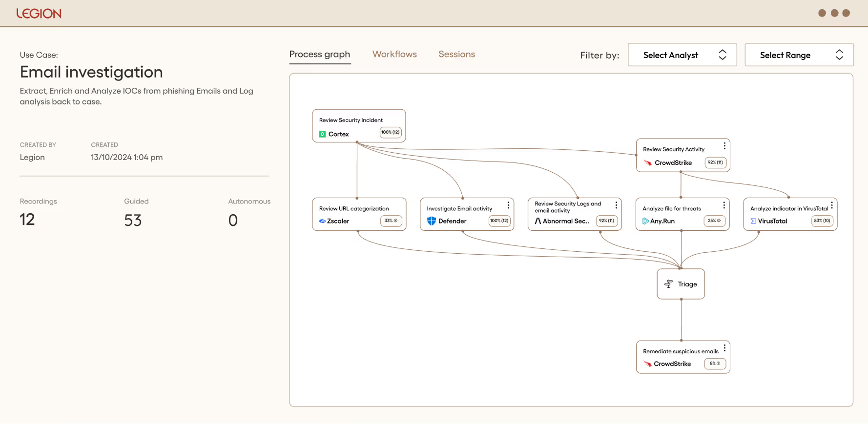Click the 83% (10) badge on VirusTotal node
Viewport: 868px width, 424px height.
coord(822,221)
